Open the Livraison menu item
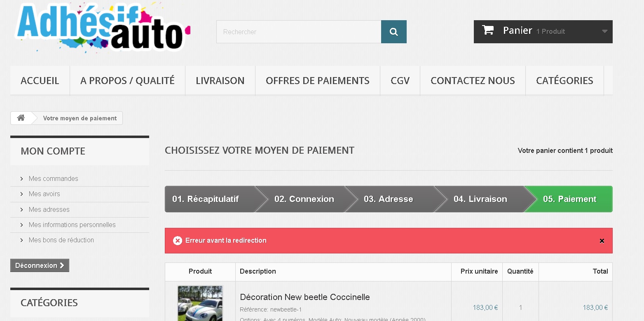 pos(220,81)
